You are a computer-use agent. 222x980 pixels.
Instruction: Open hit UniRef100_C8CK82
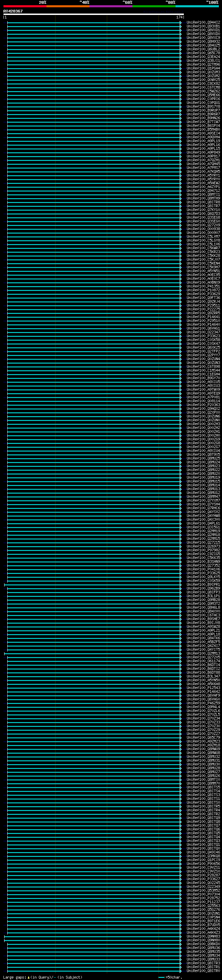[x=203, y=84]
